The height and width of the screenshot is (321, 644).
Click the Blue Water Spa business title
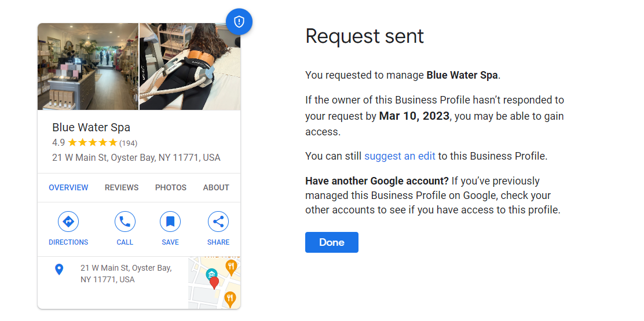91,127
